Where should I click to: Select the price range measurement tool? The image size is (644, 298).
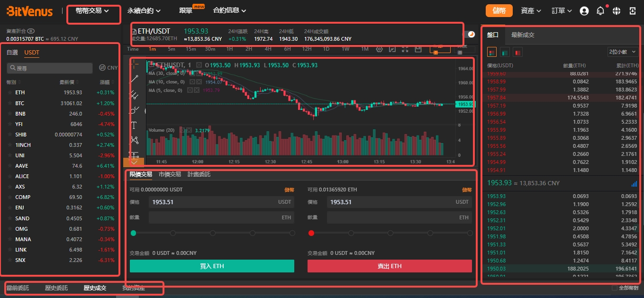[134, 155]
